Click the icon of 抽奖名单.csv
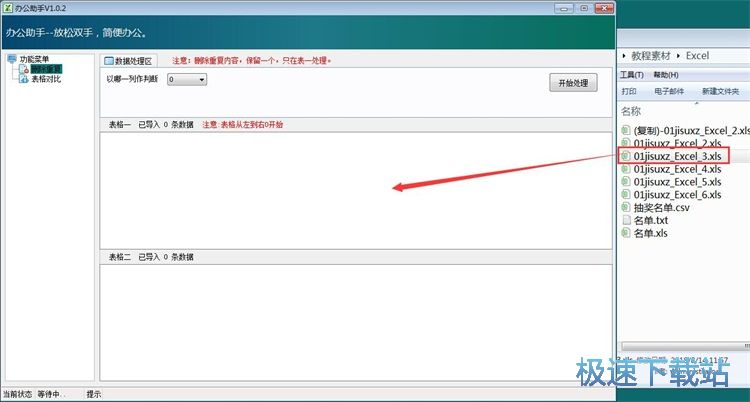The height and width of the screenshot is (402, 750). point(626,208)
